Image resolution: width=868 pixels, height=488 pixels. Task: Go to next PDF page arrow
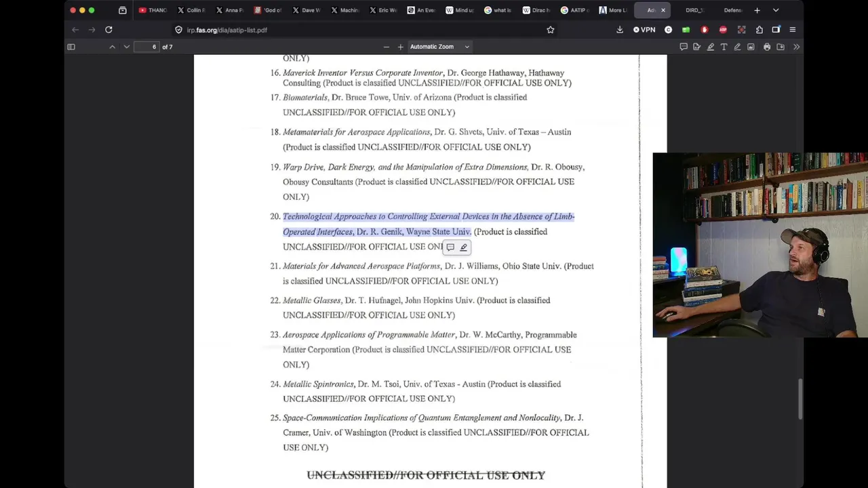pyautogui.click(x=126, y=47)
